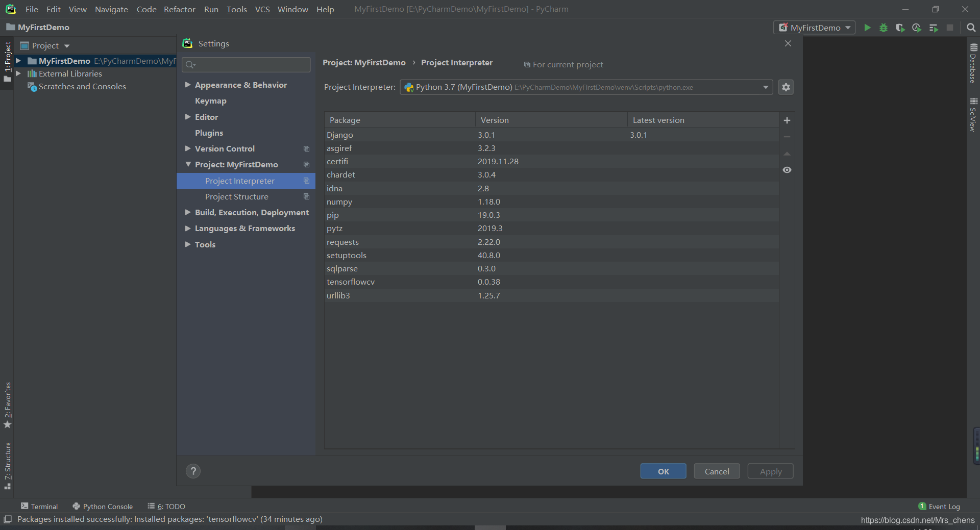Close the Settings dialog with X
The height and width of the screenshot is (530, 980).
coord(788,43)
